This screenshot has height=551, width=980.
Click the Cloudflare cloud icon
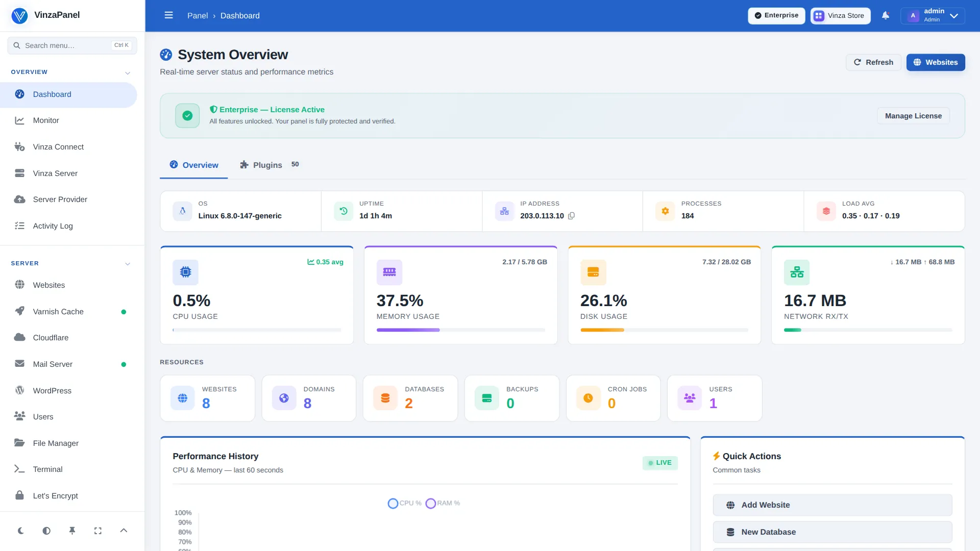[x=19, y=337]
